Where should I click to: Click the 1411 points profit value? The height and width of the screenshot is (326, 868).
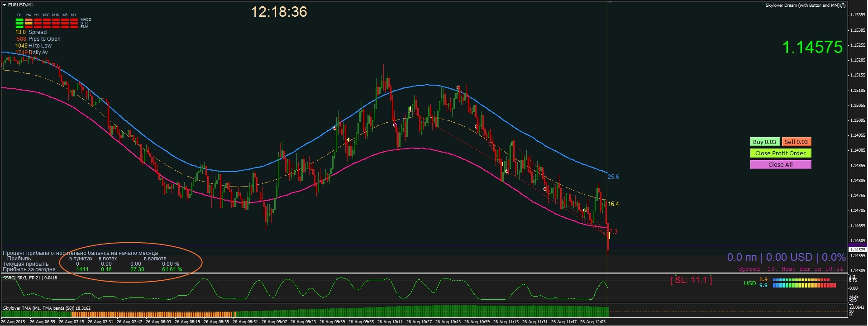point(82,269)
